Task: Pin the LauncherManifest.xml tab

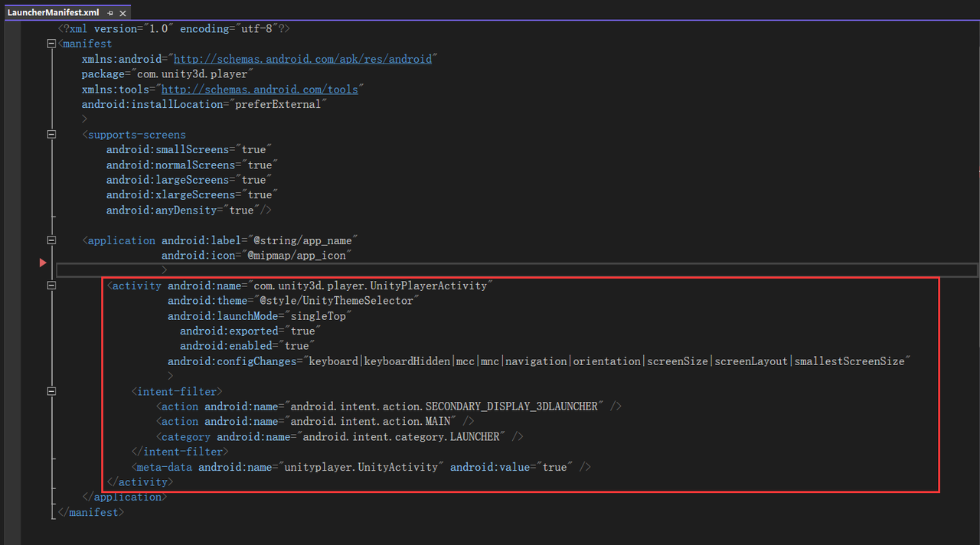Action: coord(110,13)
